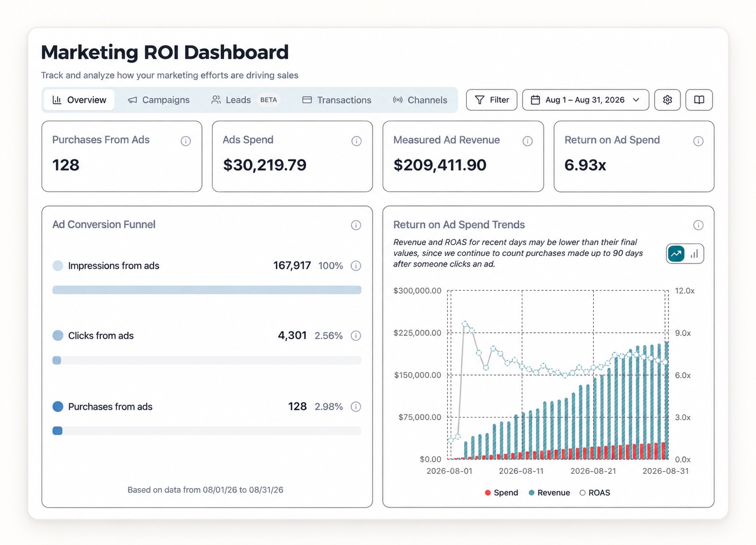Toggle ROAS series in chart legend
Image resolution: width=756 pixels, height=545 pixels.
click(x=595, y=493)
